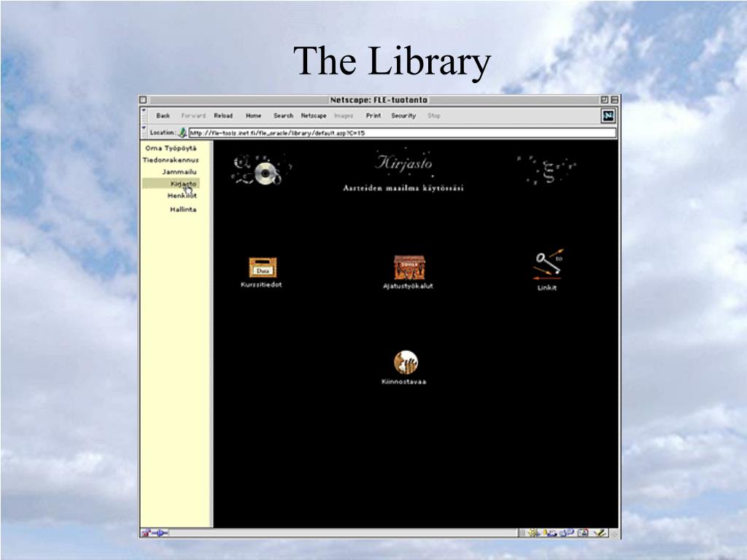Image resolution: width=747 pixels, height=560 pixels.
Task: Open the Mailbox icon in component bar
Action: 549,533
